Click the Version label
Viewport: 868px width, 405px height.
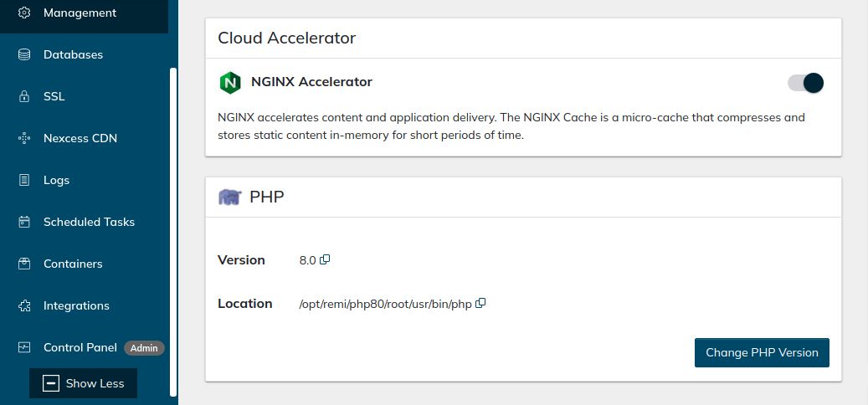pyautogui.click(x=241, y=260)
